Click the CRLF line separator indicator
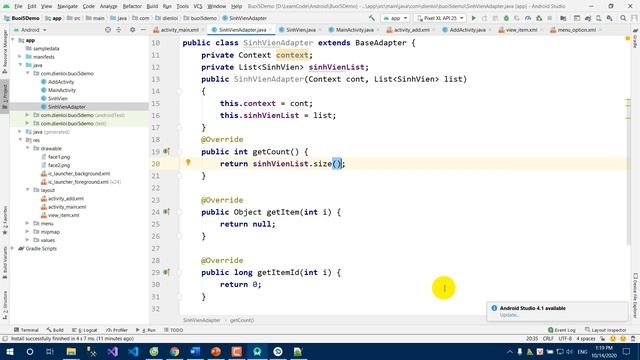640x360 pixels. point(548,339)
